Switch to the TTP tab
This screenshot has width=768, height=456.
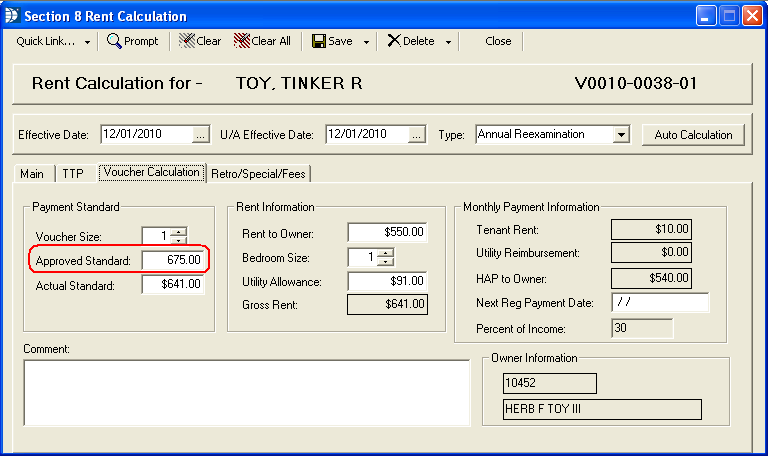tap(73, 174)
